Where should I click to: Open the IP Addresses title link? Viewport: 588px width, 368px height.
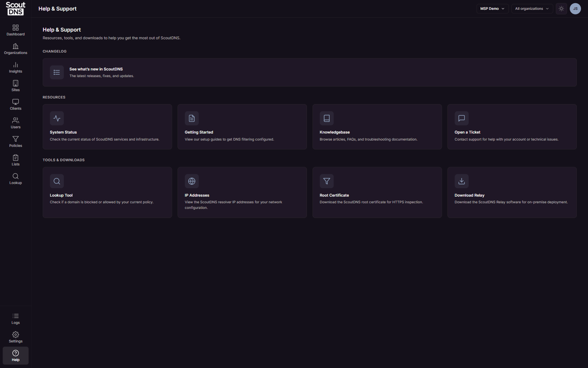(x=197, y=195)
